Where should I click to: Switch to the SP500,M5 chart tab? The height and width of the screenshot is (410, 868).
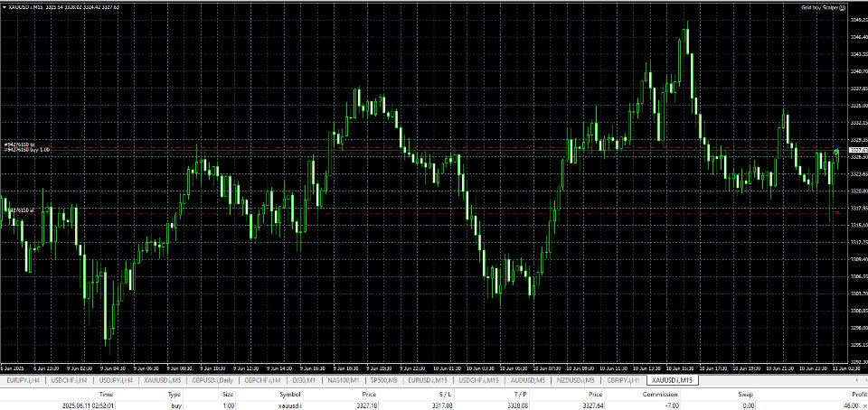click(385, 381)
